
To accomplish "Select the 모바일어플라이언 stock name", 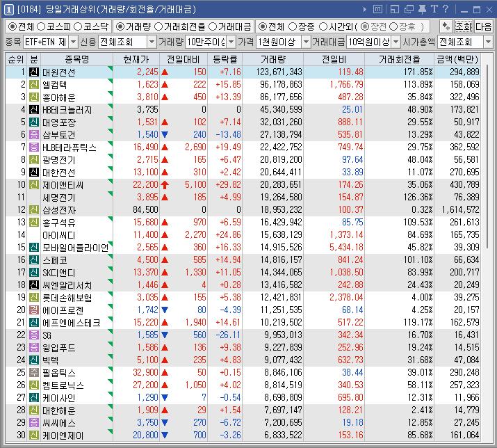I will click(x=76, y=247).
